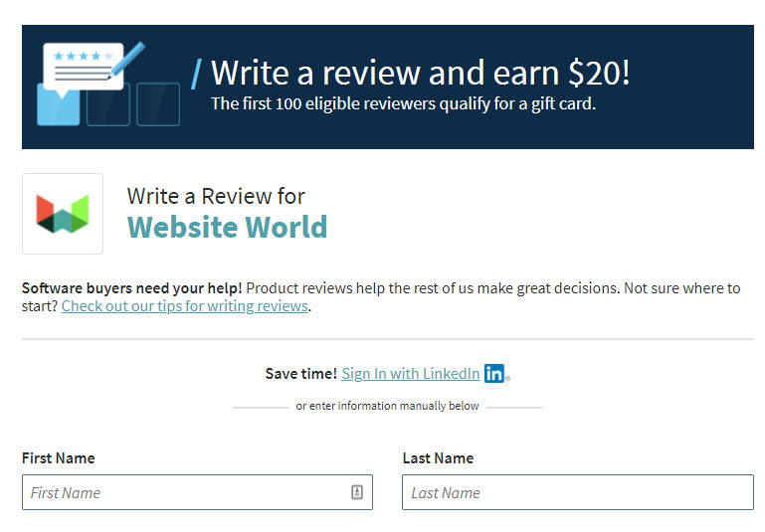Click the blue slash before the banner headline

(x=196, y=74)
